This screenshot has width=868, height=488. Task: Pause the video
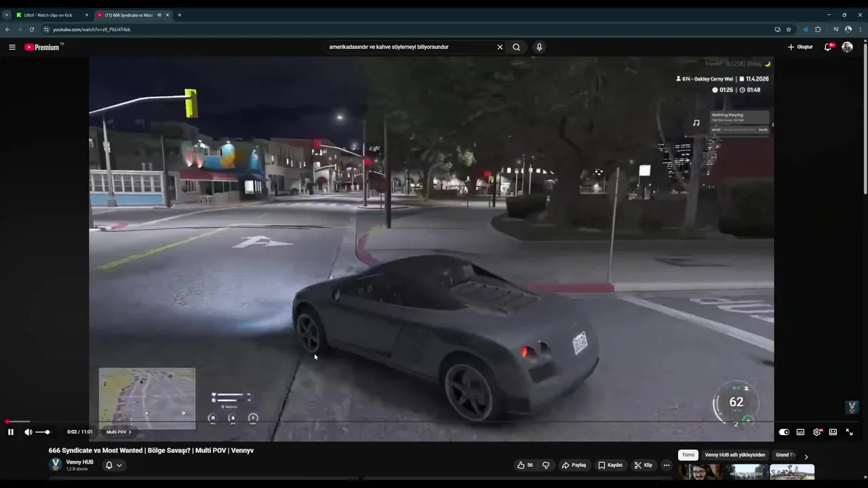point(10,432)
